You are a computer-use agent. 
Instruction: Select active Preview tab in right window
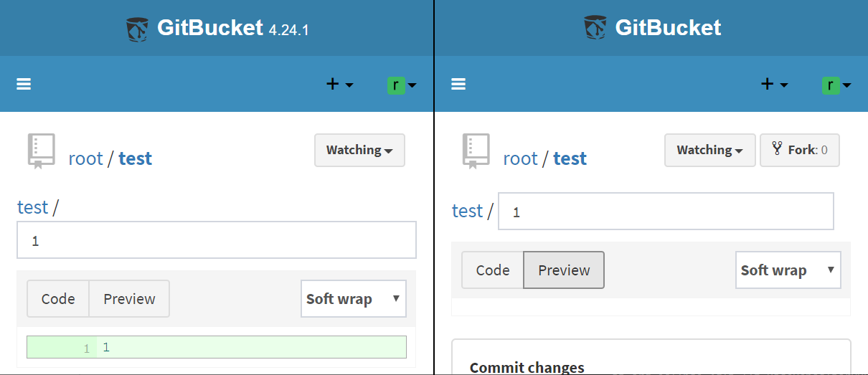click(x=564, y=270)
